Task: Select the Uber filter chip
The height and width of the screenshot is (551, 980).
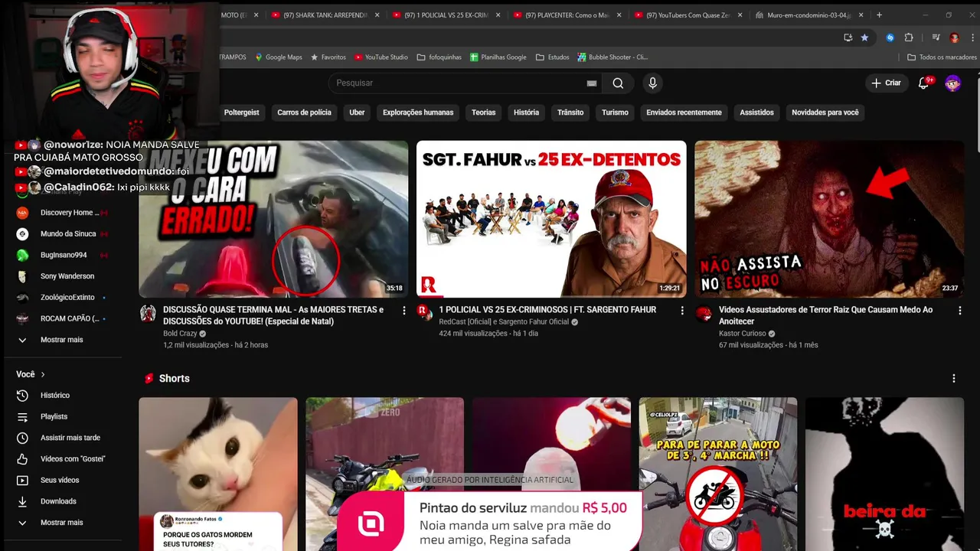Action: [357, 112]
